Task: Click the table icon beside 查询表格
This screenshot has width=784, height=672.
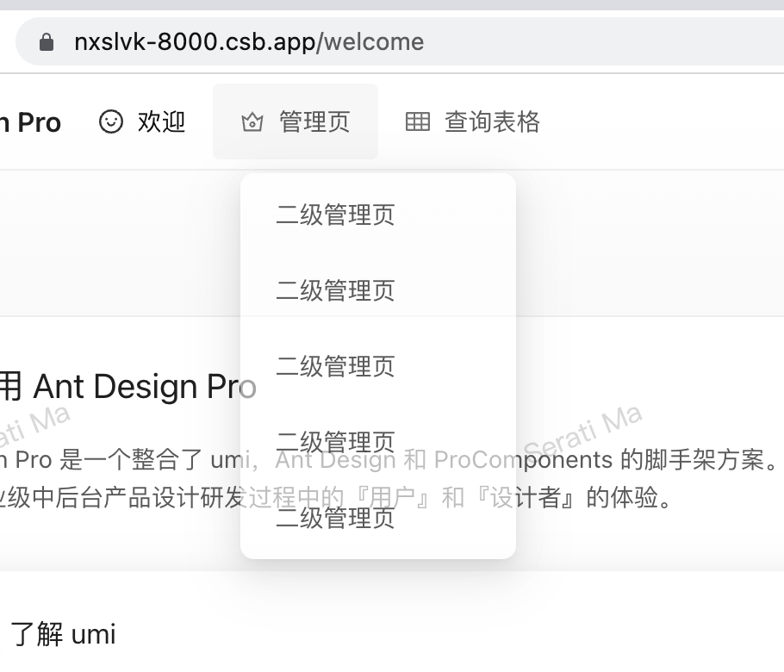Action: (x=417, y=121)
